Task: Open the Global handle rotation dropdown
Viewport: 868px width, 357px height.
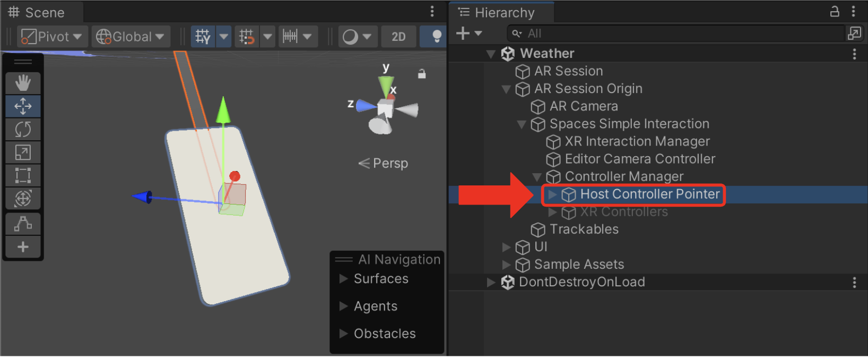Action: (131, 37)
